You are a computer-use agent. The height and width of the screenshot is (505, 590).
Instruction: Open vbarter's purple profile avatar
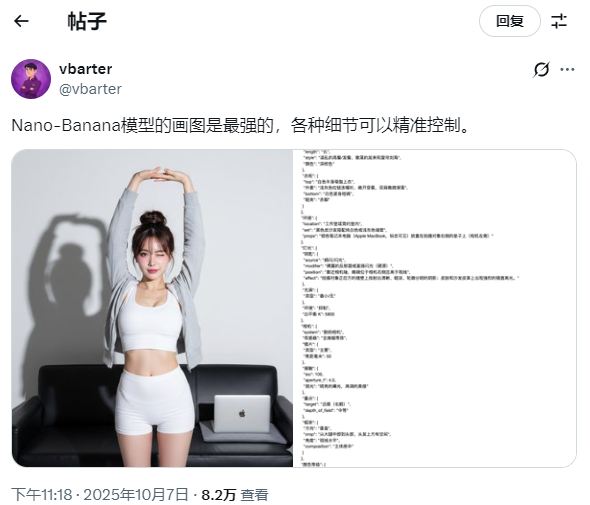(x=31, y=79)
